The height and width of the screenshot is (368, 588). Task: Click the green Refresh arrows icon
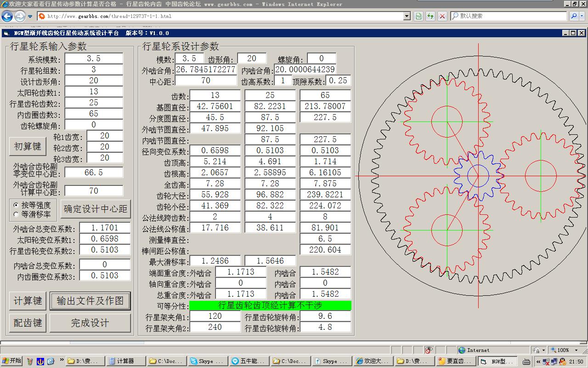click(430, 16)
